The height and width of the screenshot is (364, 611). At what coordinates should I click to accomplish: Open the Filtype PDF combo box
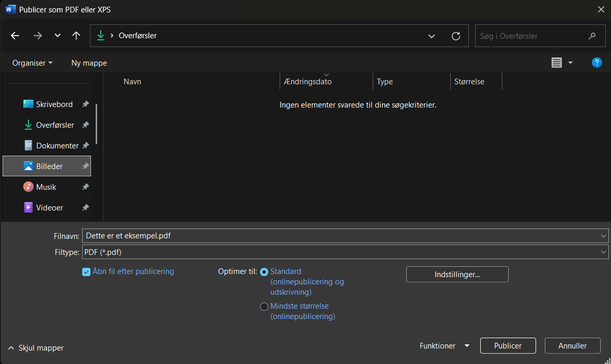tap(345, 252)
